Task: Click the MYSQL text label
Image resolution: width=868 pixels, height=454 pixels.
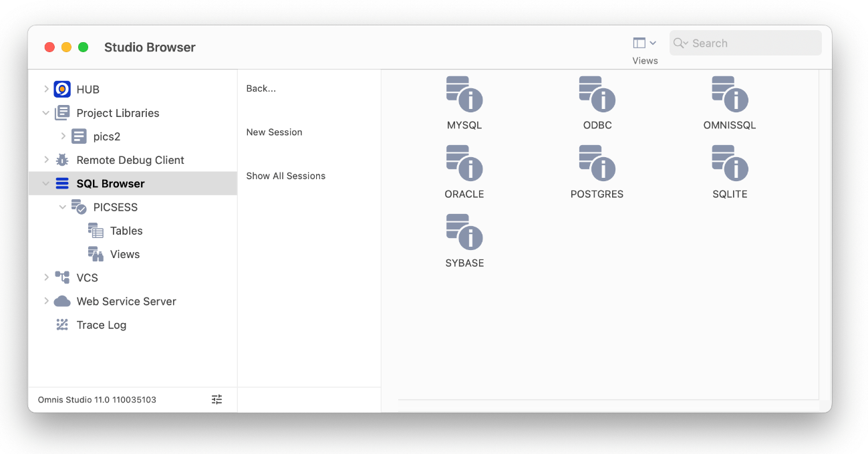Action: (464, 125)
